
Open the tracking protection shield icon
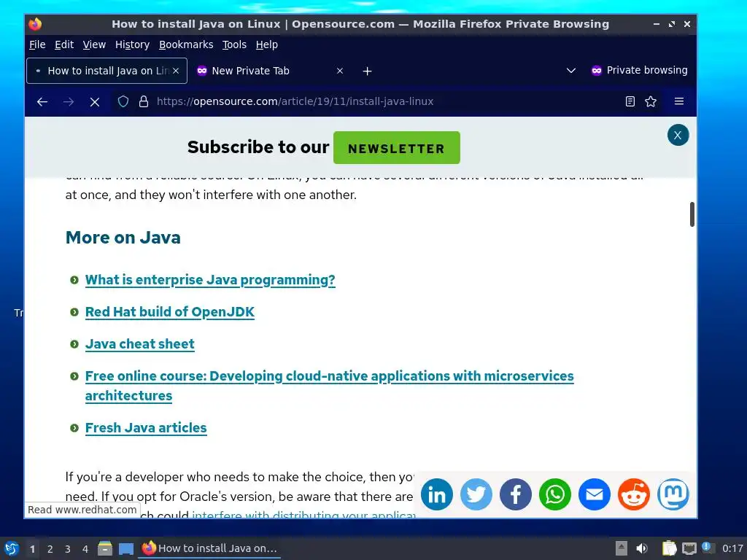pyautogui.click(x=123, y=101)
